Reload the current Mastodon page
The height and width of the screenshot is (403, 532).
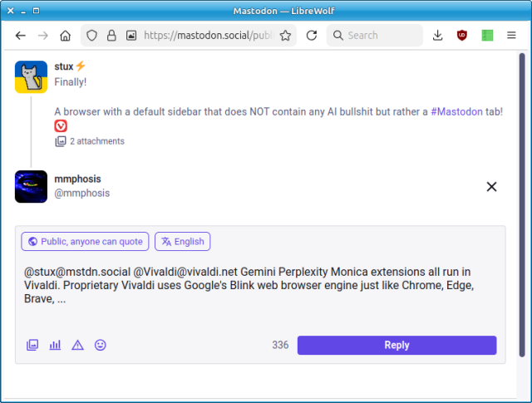tap(312, 35)
